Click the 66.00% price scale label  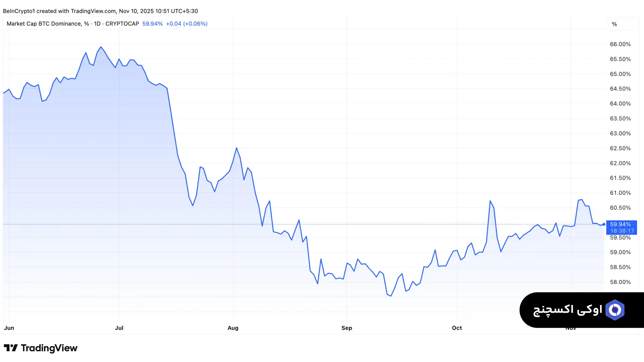pyautogui.click(x=620, y=44)
